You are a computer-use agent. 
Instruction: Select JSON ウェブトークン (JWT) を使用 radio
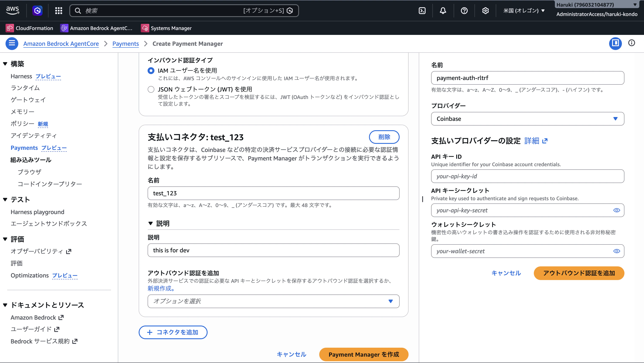pos(151,89)
